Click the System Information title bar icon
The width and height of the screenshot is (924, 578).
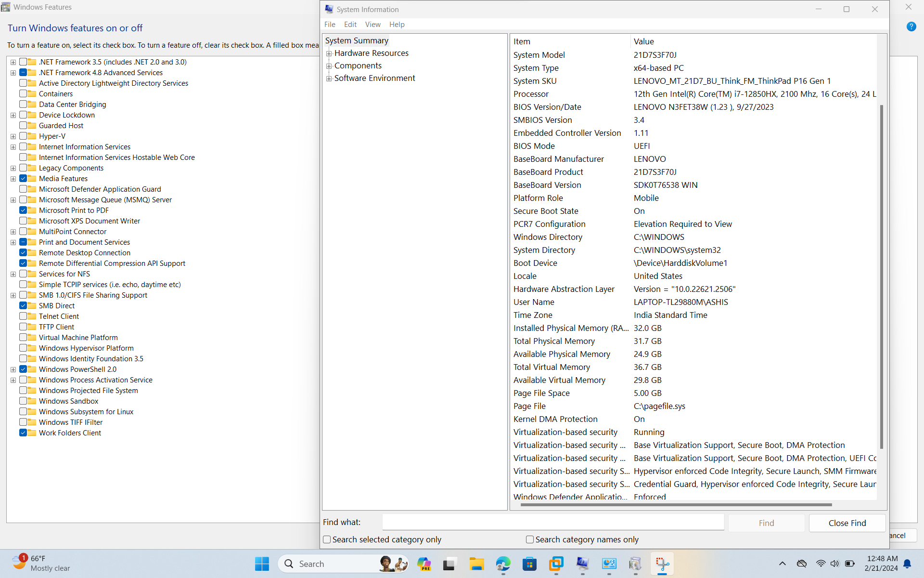(329, 9)
